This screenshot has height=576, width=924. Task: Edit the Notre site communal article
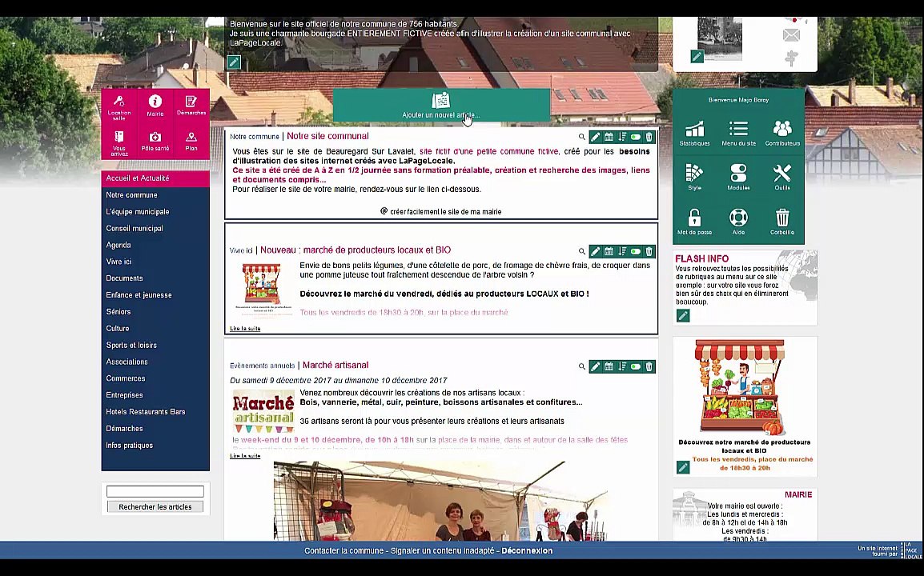click(595, 137)
